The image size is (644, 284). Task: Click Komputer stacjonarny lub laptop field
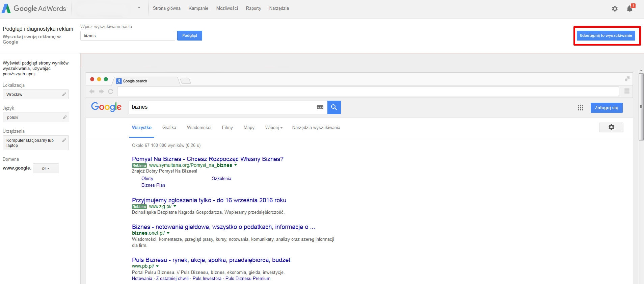(x=36, y=143)
